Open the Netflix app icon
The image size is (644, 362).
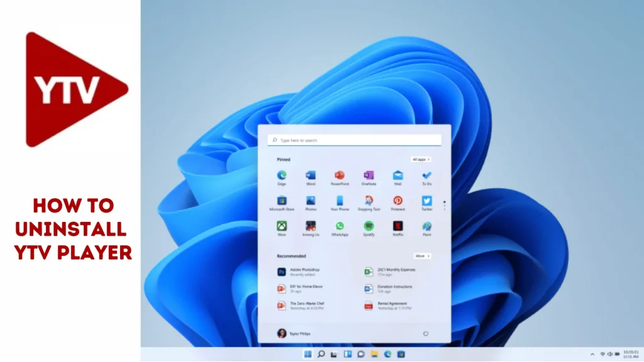coord(397,226)
